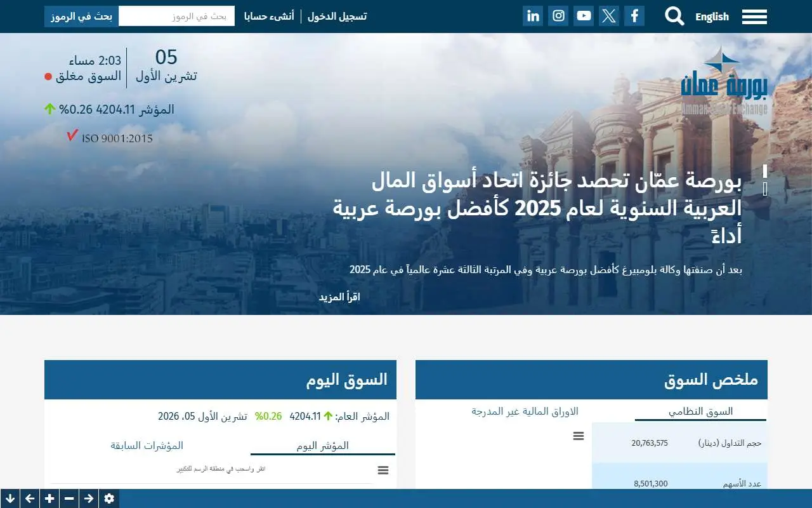Click اقرأ المزيد read more link

(339, 297)
